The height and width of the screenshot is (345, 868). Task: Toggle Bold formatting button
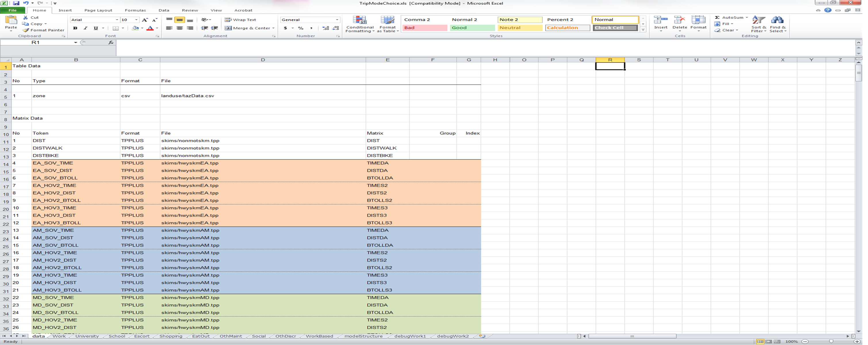coord(75,28)
